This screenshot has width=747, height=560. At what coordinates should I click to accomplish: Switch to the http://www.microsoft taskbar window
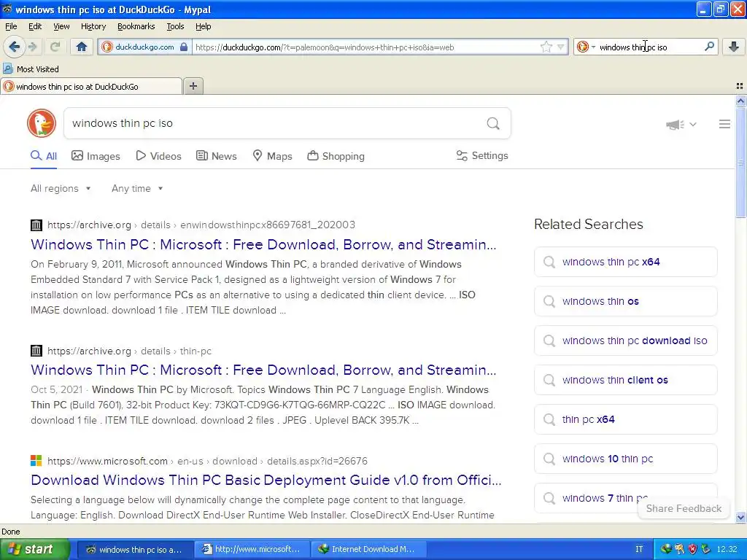tap(252, 549)
